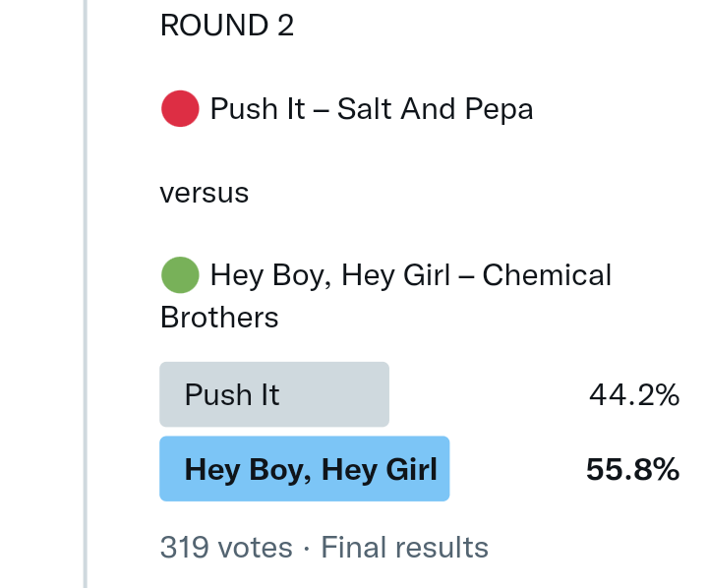Viewport: 708px width, 588px height.
Task: Click the 44.2% result percentage
Action: click(633, 395)
